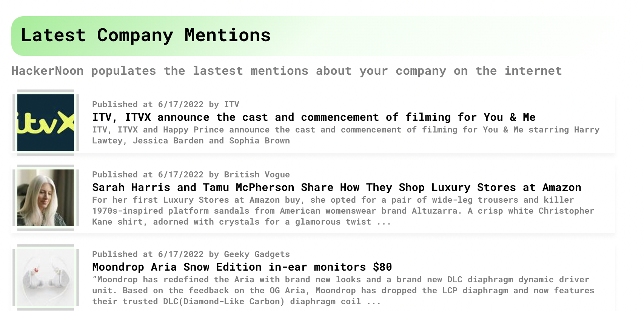Click the word Mentions in the header
This screenshot has width=644, height=311.
click(228, 35)
